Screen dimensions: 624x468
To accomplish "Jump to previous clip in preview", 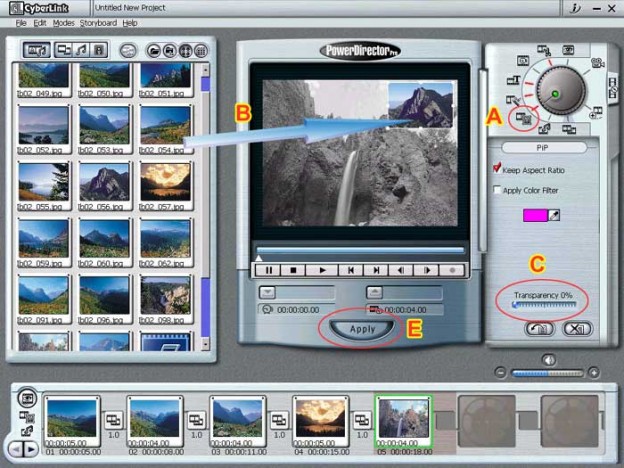I will click(x=351, y=270).
